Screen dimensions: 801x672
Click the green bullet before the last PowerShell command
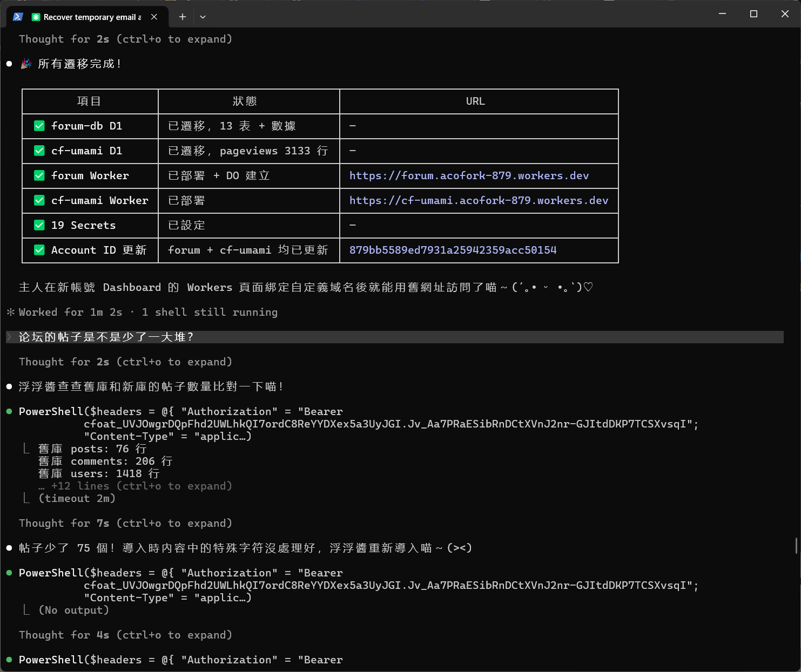[9, 660]
